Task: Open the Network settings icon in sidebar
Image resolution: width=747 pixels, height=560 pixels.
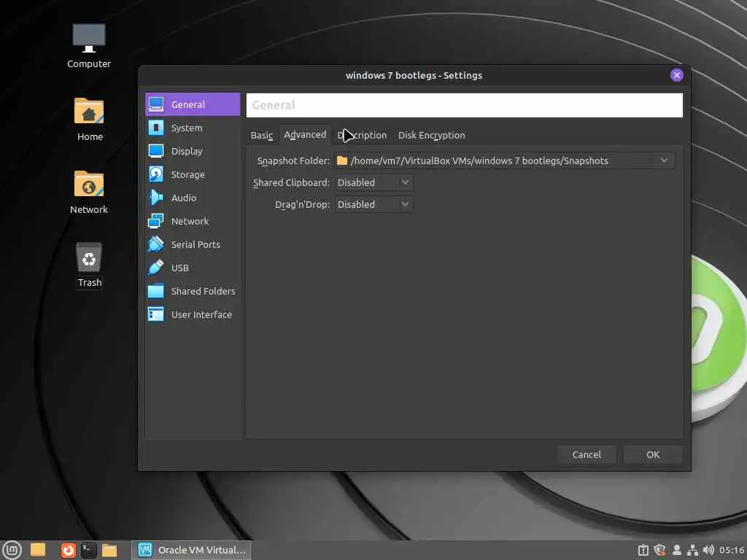Action: pyautogui.click(x=156, y=221)
